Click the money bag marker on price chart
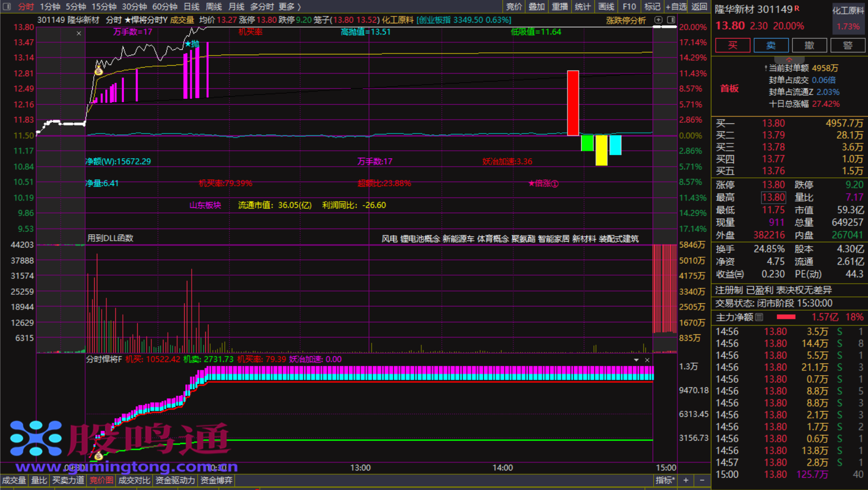The width and height of the screenshot is (868, 490). click(x=98, y=71)
